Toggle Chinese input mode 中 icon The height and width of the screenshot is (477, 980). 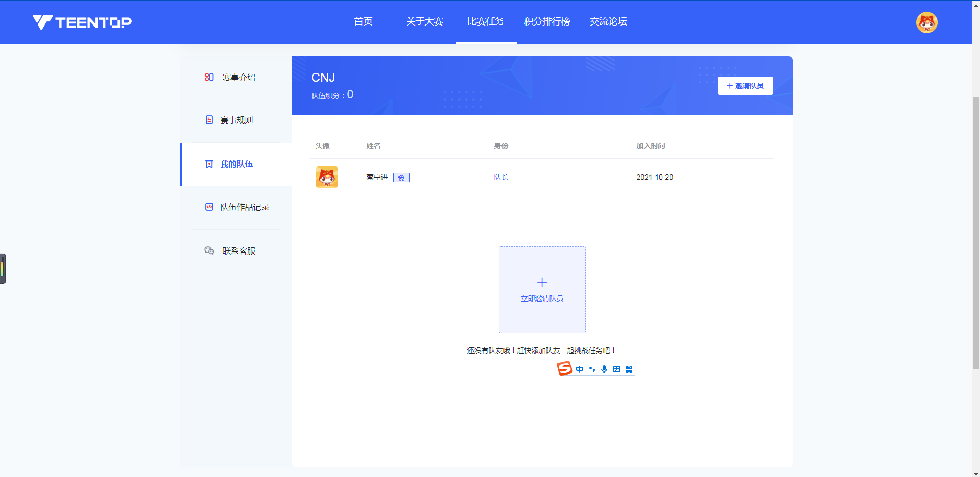(580, 369)
